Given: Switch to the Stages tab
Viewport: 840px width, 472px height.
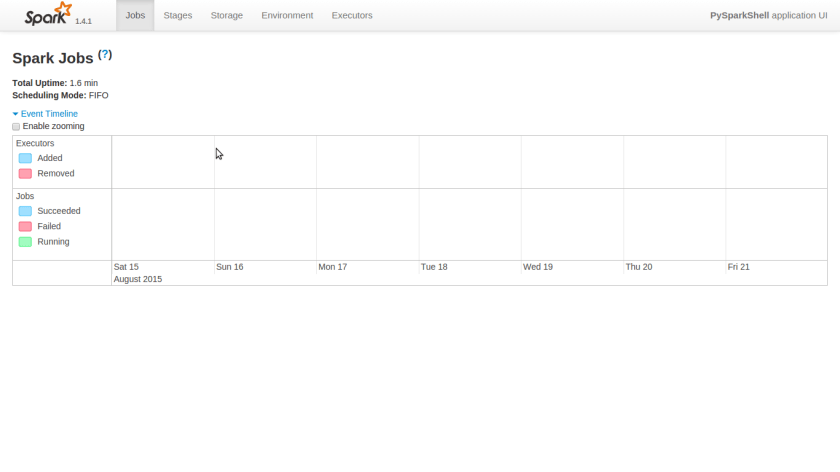Looking at the screenshot, I should coord(178,15).
